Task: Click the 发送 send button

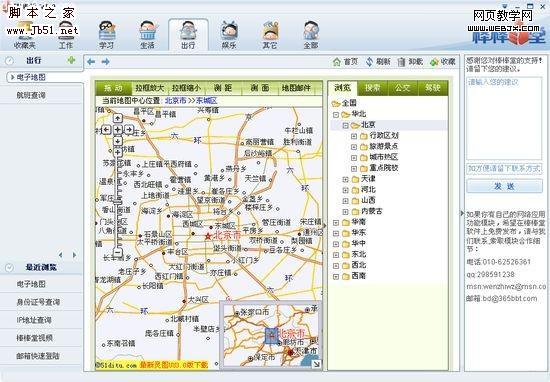Action: pos(504,186)
